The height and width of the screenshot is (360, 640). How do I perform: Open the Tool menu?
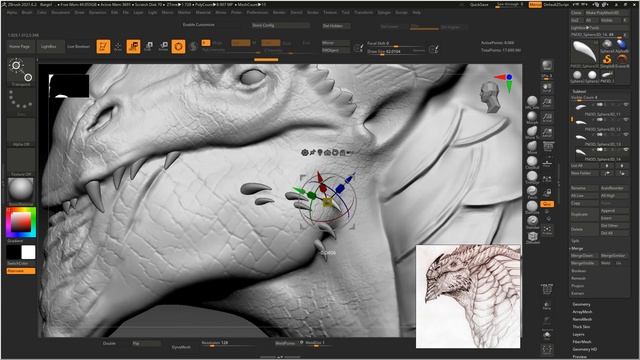point(346,13)
